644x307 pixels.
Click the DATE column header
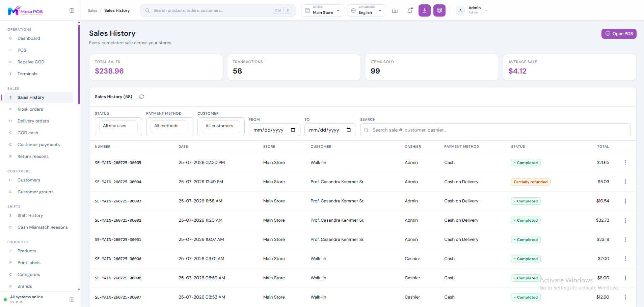183,147
